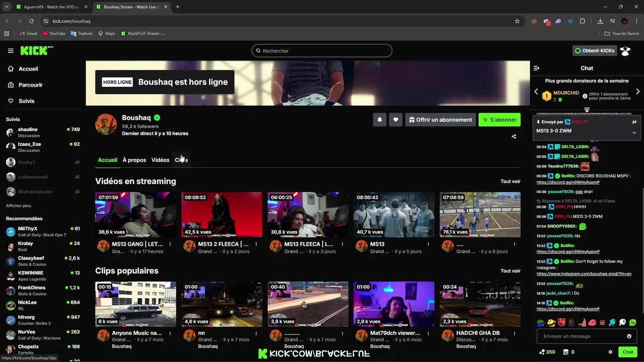Click the teal clapping hands emote
This screenshot has width=644, height=362.
click(612, 322)
